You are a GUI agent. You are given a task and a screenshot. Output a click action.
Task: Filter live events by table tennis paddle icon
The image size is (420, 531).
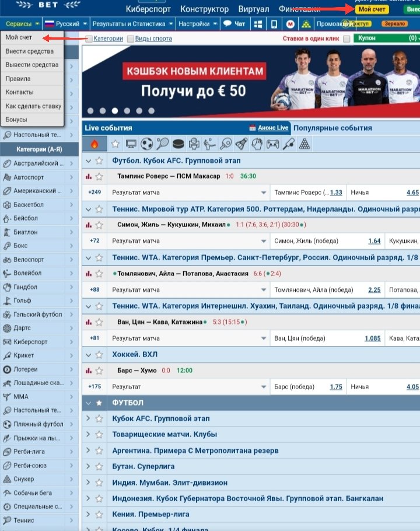point(225,144)
